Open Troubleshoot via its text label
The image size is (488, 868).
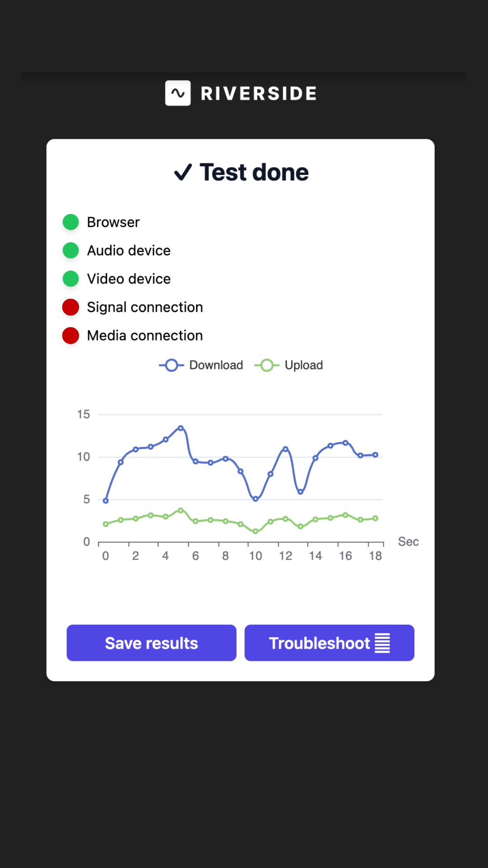click(x=319, y=643)
